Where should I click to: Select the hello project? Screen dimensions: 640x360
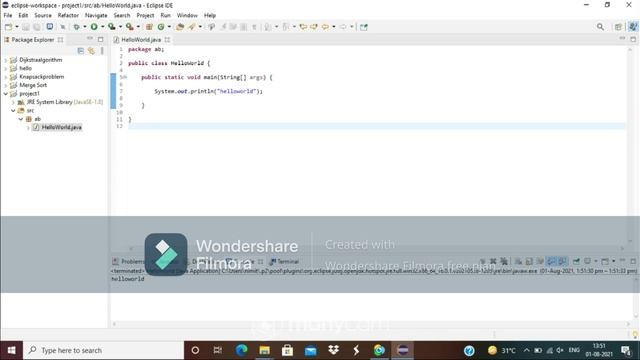pos(25,68)
